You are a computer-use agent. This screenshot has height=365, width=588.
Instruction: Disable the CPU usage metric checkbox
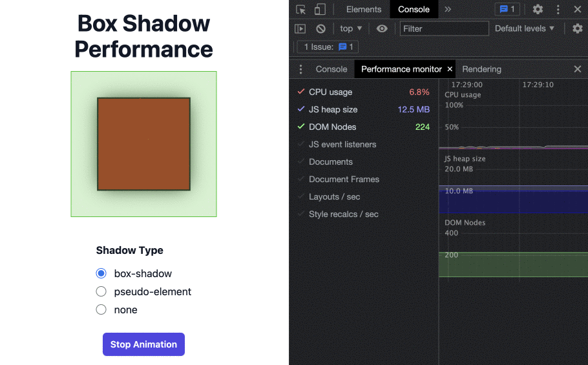tap(301, 92)
